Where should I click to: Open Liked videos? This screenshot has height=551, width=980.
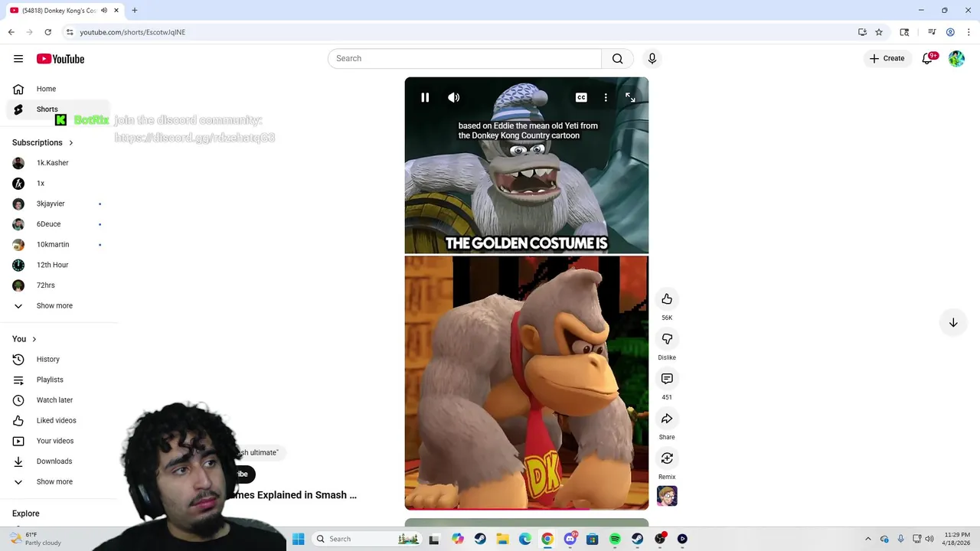click(x=57, y=421)
